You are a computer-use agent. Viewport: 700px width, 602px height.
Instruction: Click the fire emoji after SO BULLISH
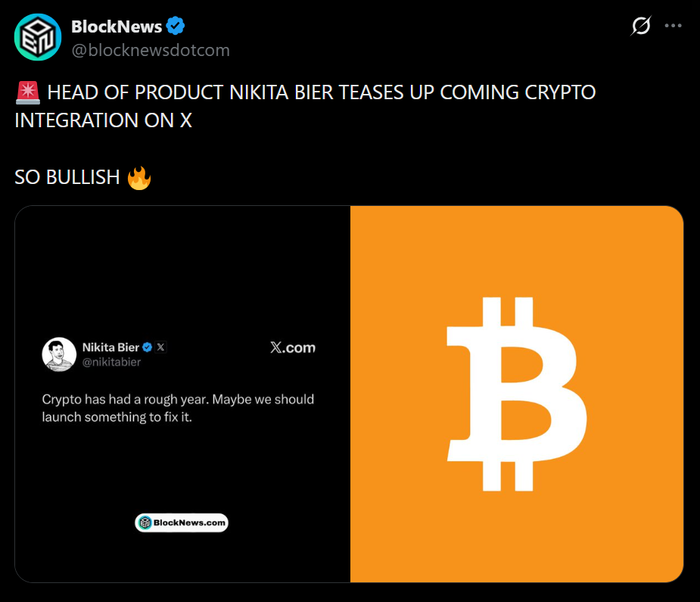[x=139, y=178]
